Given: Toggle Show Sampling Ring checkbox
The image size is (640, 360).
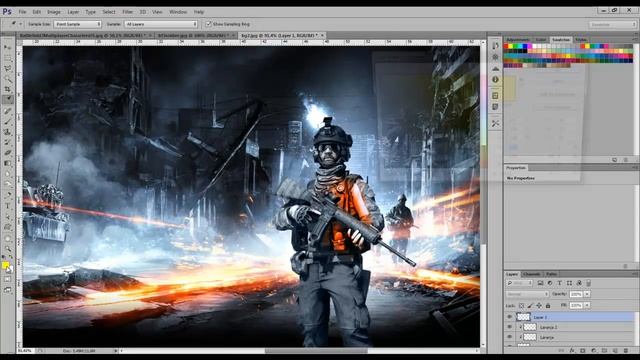Looking at the screenshot, I should (209, 24).
